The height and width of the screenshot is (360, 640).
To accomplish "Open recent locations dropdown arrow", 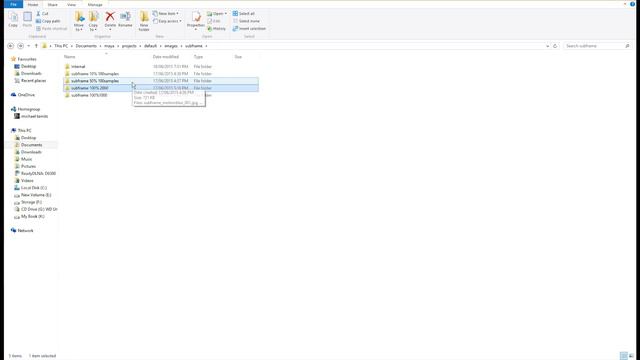I will pos(29,46).
